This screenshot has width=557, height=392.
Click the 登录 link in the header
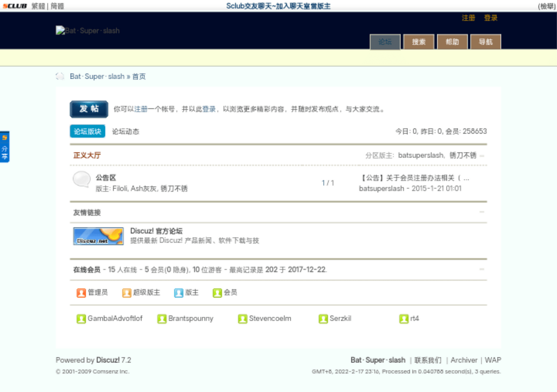(491, 18)
